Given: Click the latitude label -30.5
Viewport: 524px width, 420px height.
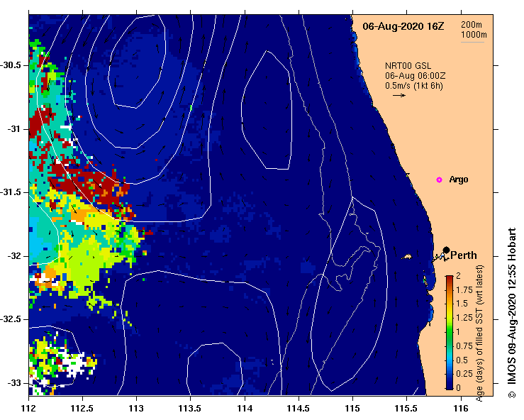Looking at the screenshot, I should tap(11, 65).
